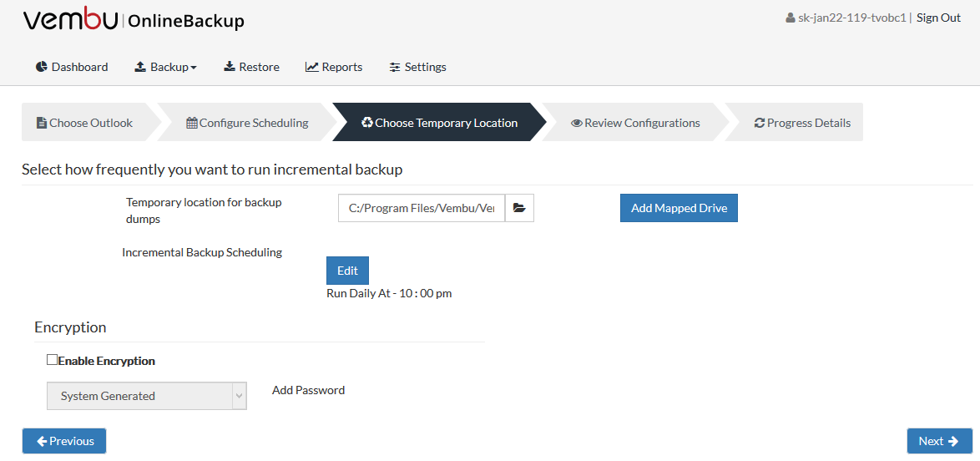Image resolution: width=980 pixels, height=461 pixels.
Task: Open the Progress Details step
Action: [802, 122]
